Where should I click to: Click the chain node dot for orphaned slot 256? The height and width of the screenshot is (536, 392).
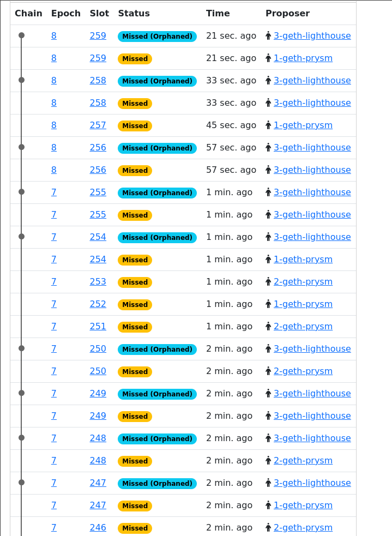[21, 147]
